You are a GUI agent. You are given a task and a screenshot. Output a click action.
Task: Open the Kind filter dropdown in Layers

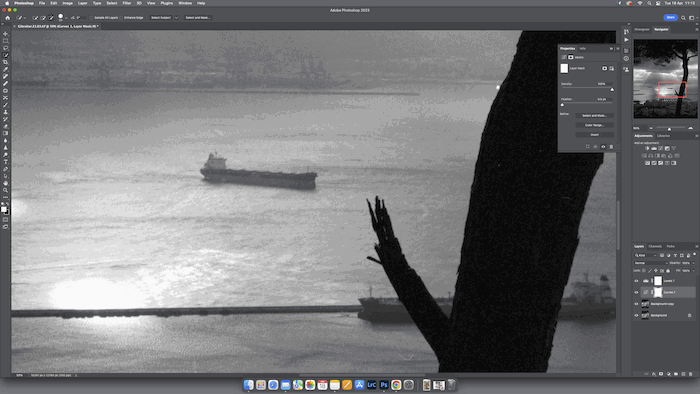[646, 255]
